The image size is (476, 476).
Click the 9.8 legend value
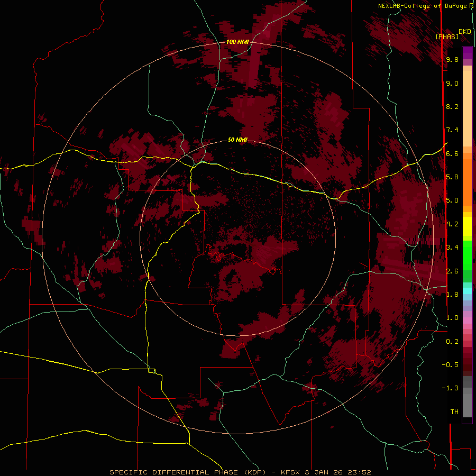tap(452, 60)
